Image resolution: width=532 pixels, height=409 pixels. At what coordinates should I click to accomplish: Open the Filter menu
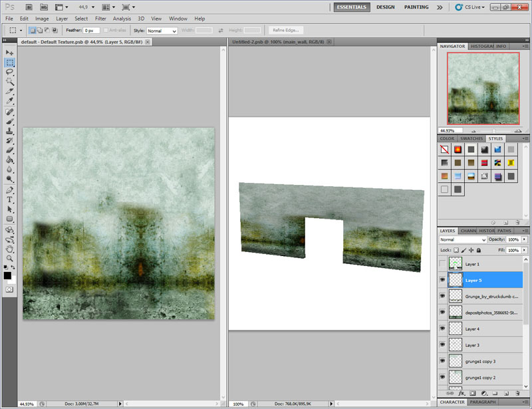100,19
